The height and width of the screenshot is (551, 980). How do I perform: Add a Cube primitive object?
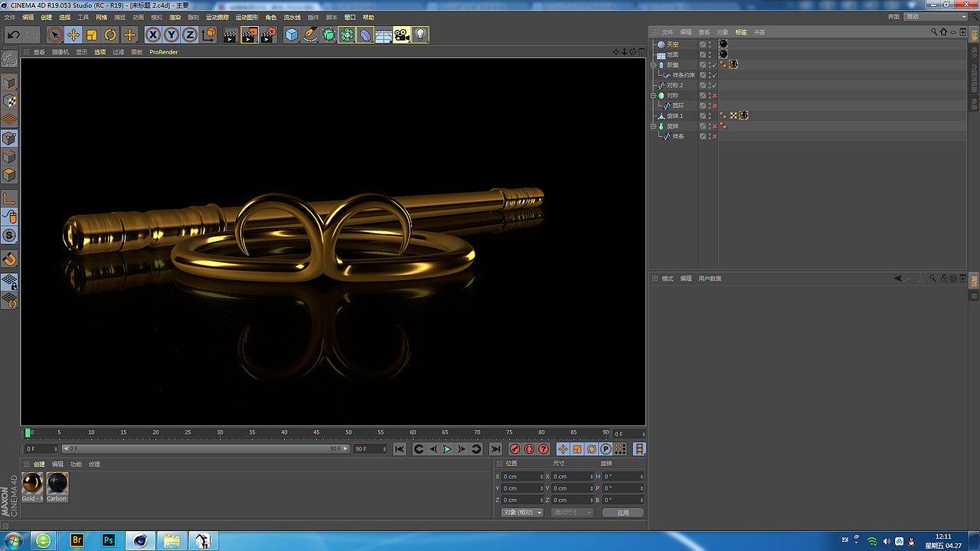(292, 34)
